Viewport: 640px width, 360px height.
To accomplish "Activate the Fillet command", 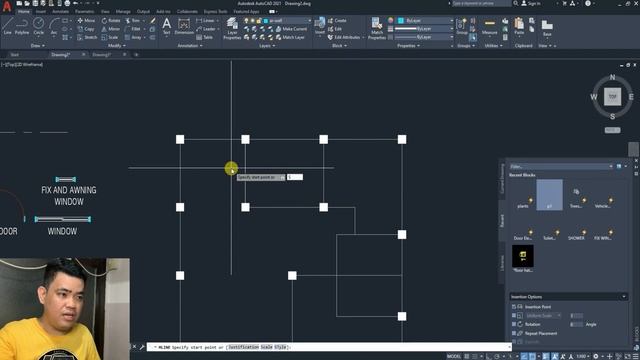I will (x=133, y=29).
